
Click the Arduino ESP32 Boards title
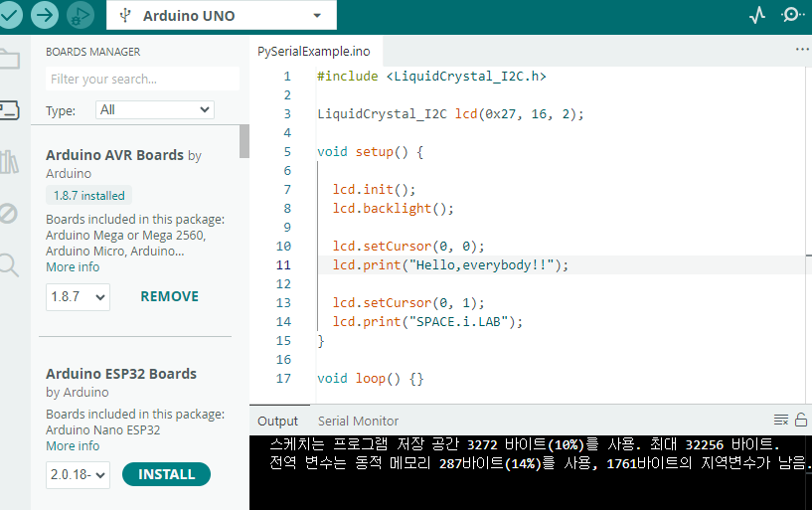pos(121,374)
